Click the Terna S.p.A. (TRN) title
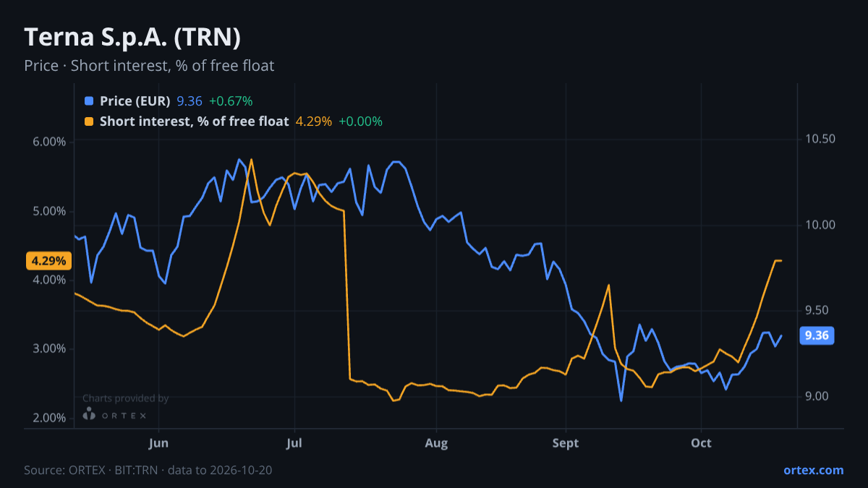 (x=132, y=36)
